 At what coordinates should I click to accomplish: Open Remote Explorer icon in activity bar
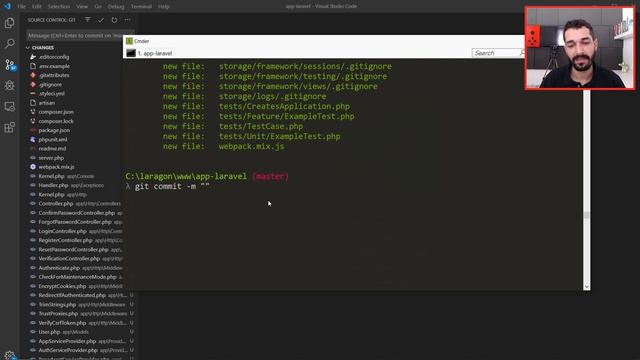[9, 107]
